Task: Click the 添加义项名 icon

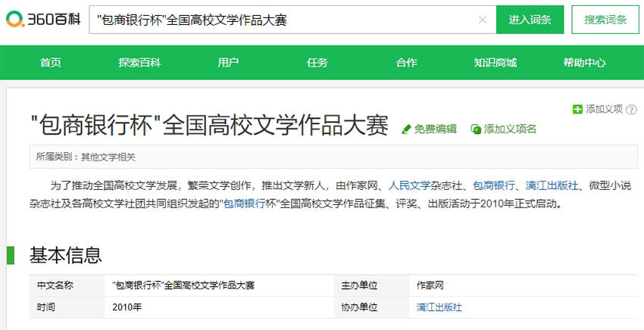Action: tap(476, 129)
